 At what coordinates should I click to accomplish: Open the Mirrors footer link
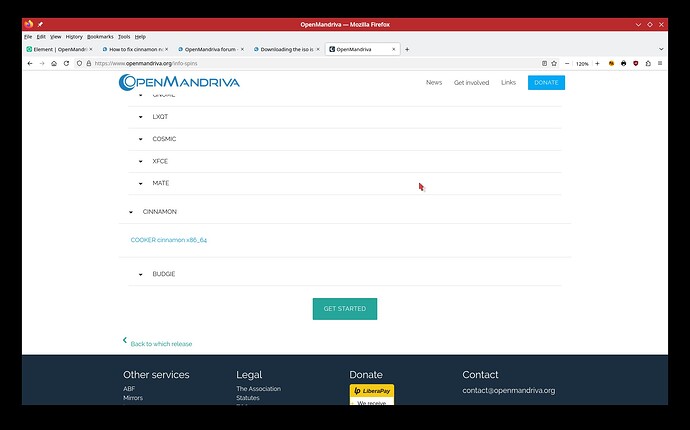pos(133,398)
